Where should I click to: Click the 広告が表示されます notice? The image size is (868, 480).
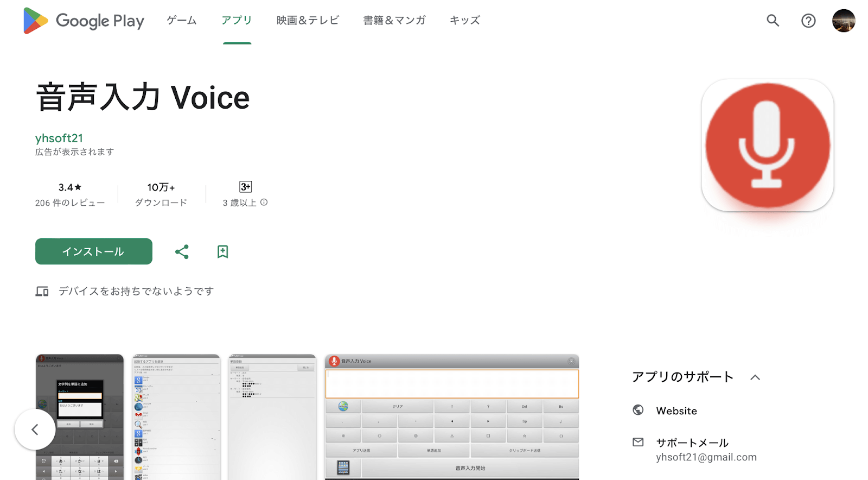[x=75, y=152]
